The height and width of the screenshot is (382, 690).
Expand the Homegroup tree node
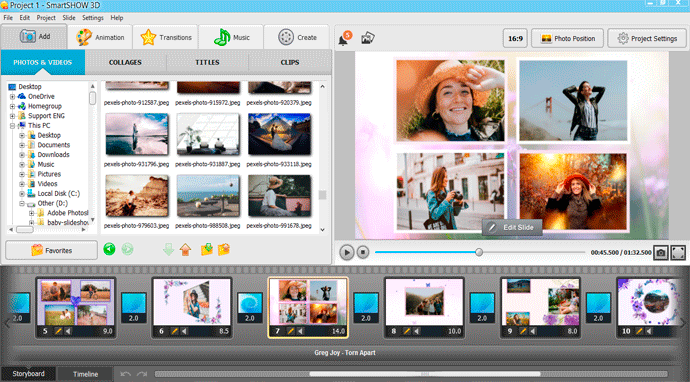(x=12, y=106)
